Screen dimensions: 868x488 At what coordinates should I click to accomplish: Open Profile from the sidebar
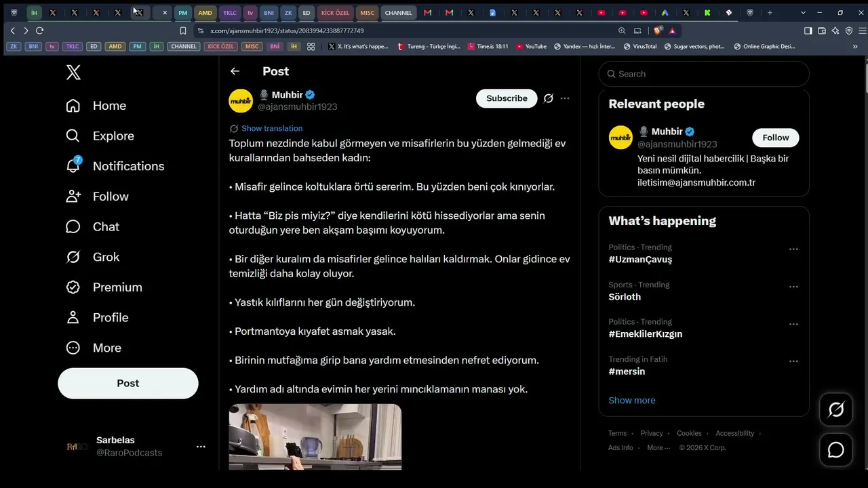tap(96, 317)
